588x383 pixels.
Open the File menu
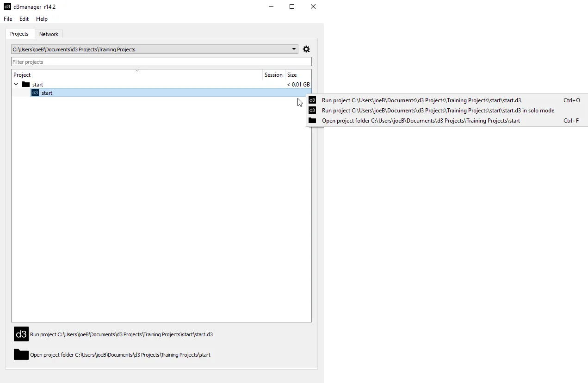(7, 19)
